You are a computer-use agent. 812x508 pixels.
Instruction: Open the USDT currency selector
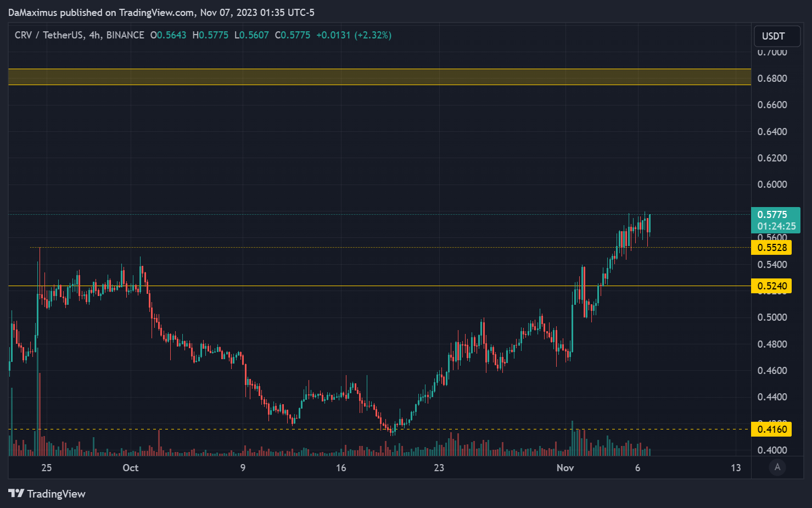point(777,36)
